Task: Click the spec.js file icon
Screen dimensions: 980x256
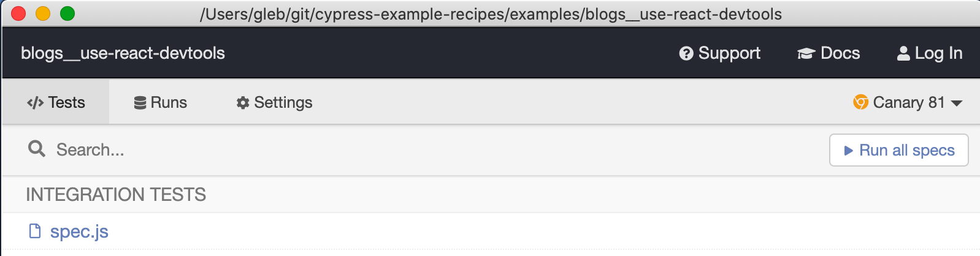Action: click(x=35, y=231)
